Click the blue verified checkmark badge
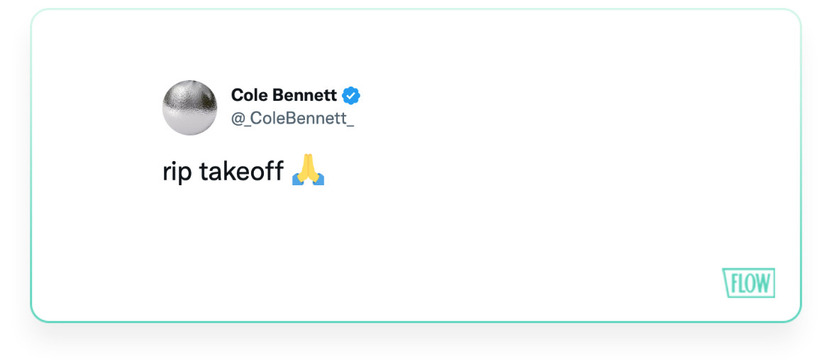The height and width of the screenshot is (362, 830). pyautogui.click(x=351, y=96)
